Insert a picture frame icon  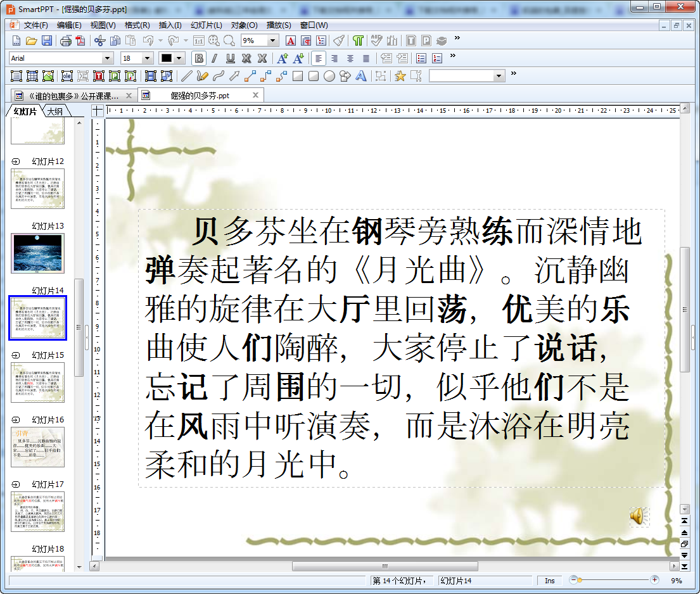point(48,77)
